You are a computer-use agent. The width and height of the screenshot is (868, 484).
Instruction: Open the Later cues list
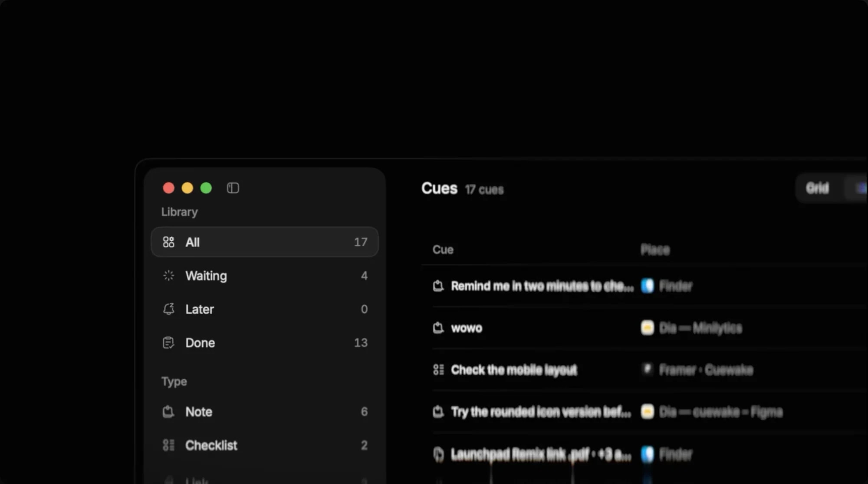(x=265, y=309)
